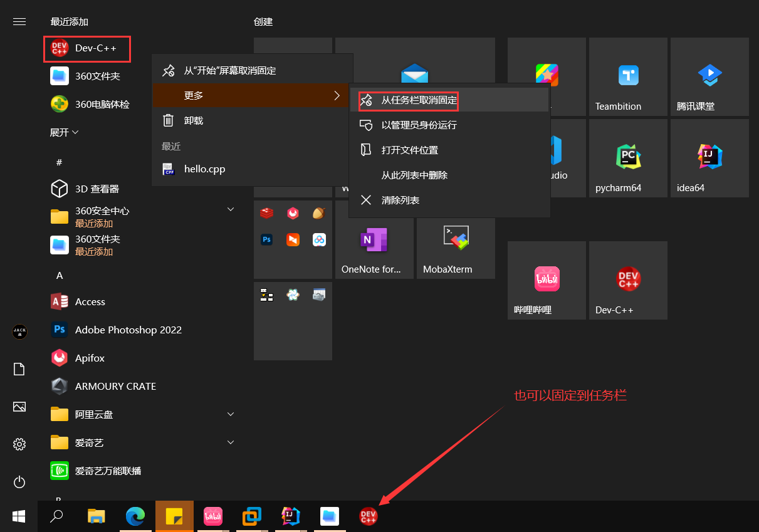Viewport: 759px width, 532px height.
Task: Expand the 阿里云盘 folder
Action: [x=230, y=414]
